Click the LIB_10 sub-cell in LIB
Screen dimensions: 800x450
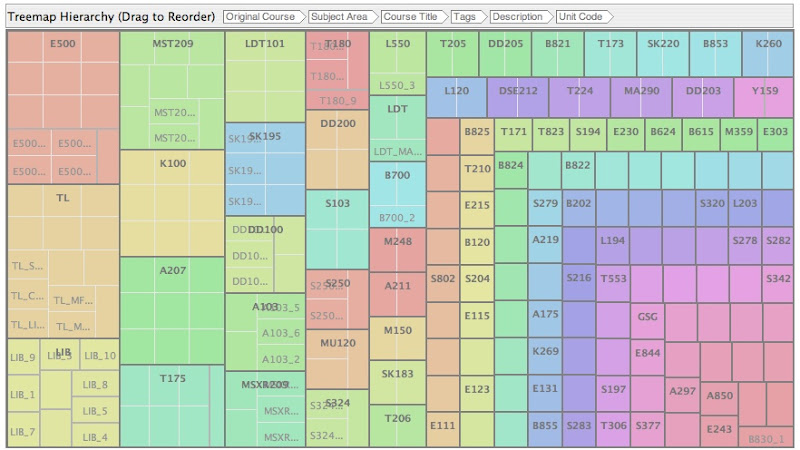click(100, 356)
